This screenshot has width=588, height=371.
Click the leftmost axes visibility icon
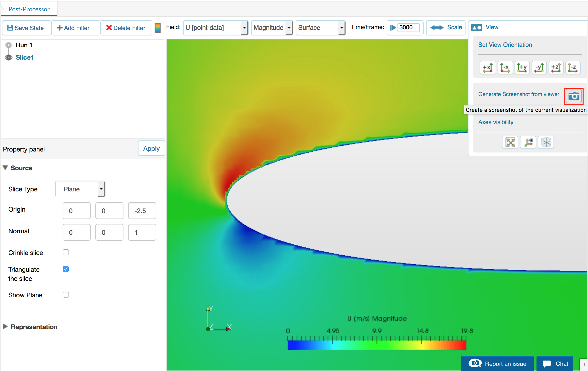(x=510, y=142)
